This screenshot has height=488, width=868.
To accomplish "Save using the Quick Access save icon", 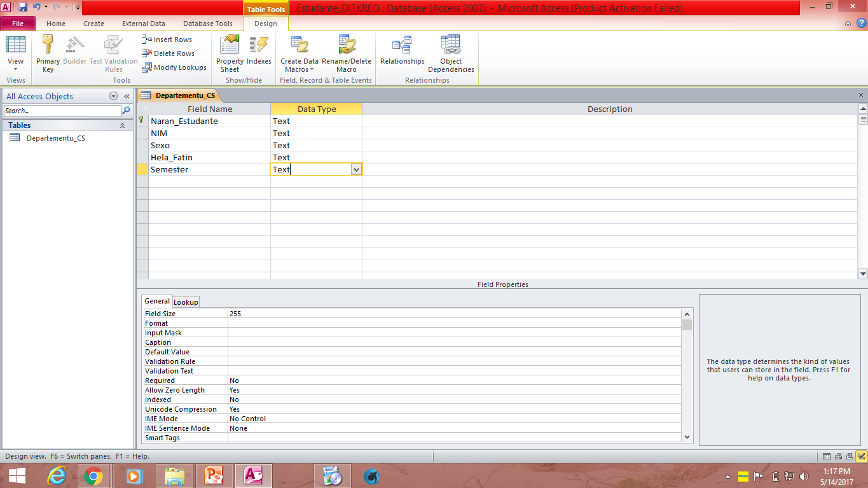I will [23, 8].
